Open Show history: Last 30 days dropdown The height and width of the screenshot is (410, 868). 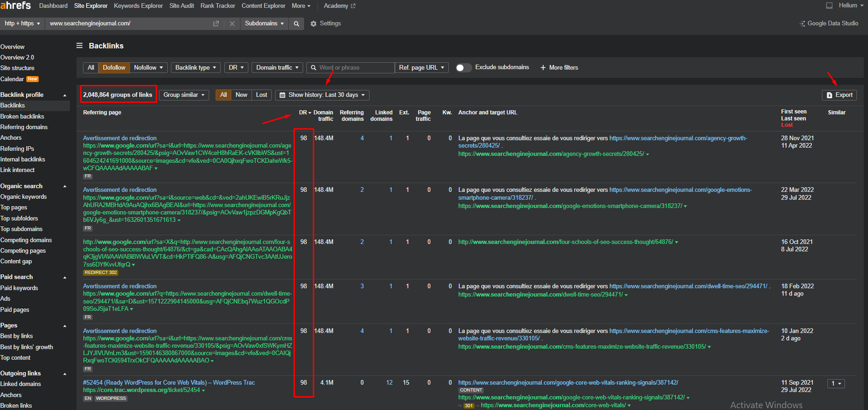[x=323, y=95]
